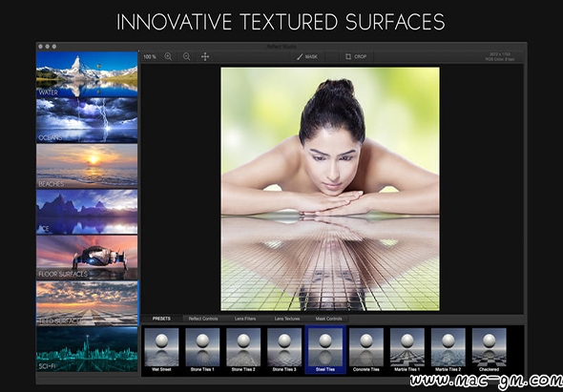The height and width of the screenshot is (392, 563).
Task: Click the woman portrait in the preview canvas
Action: pyautogui.click(x=330, y=189)
